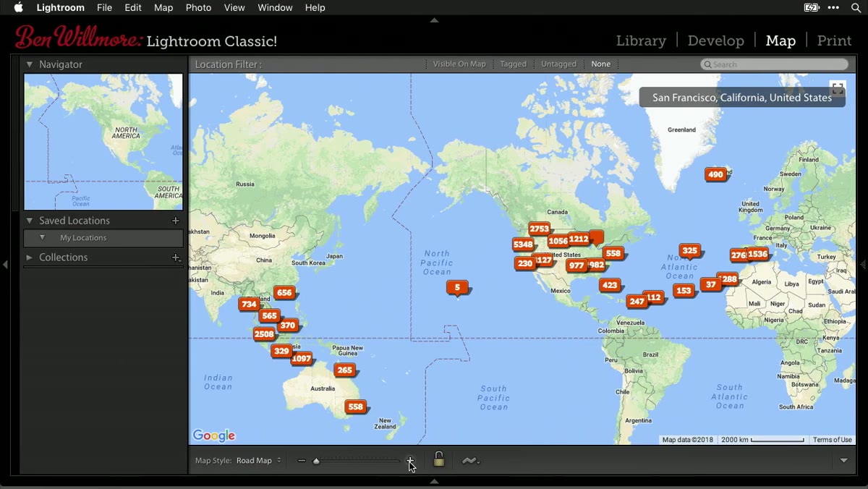Image resolution: width=868 pixels, height=489 pixels.
Task: Select the 37 photo marker
Action: [x=711, y=285]
